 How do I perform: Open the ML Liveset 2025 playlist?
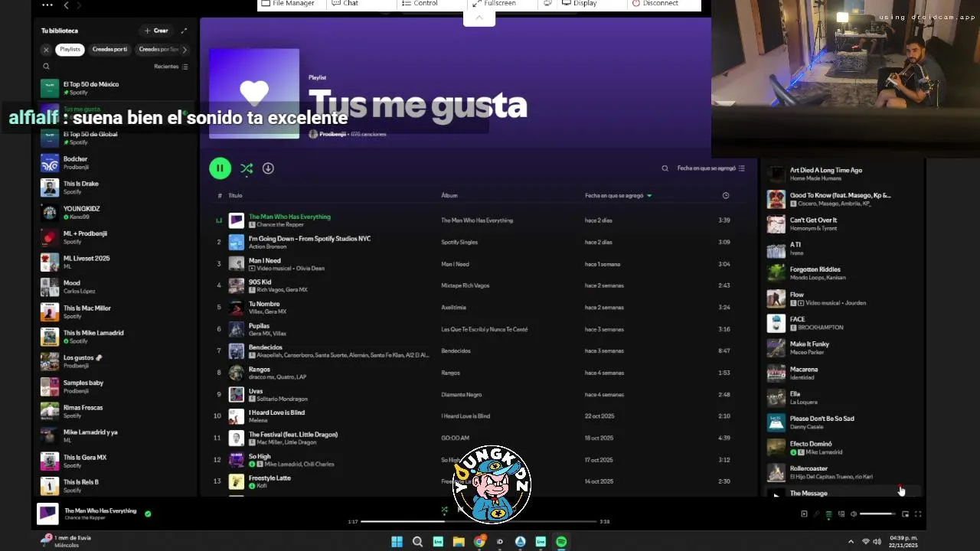116,262
